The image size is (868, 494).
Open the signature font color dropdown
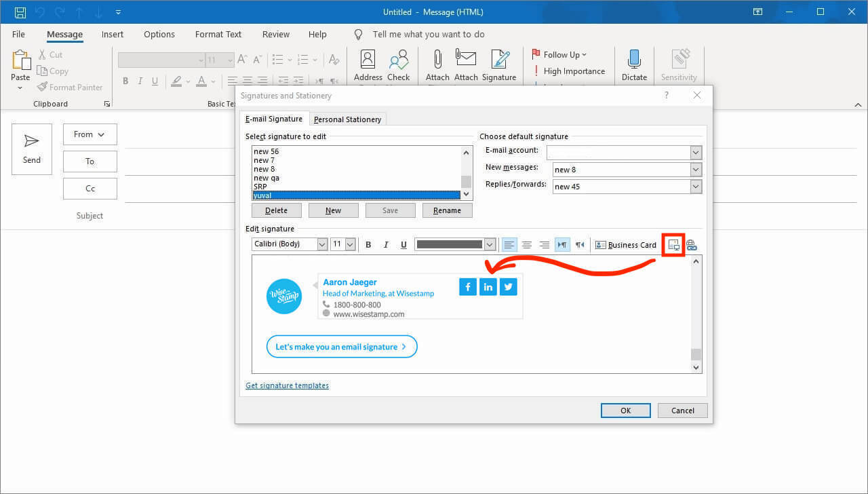click(x=490, y=244)
